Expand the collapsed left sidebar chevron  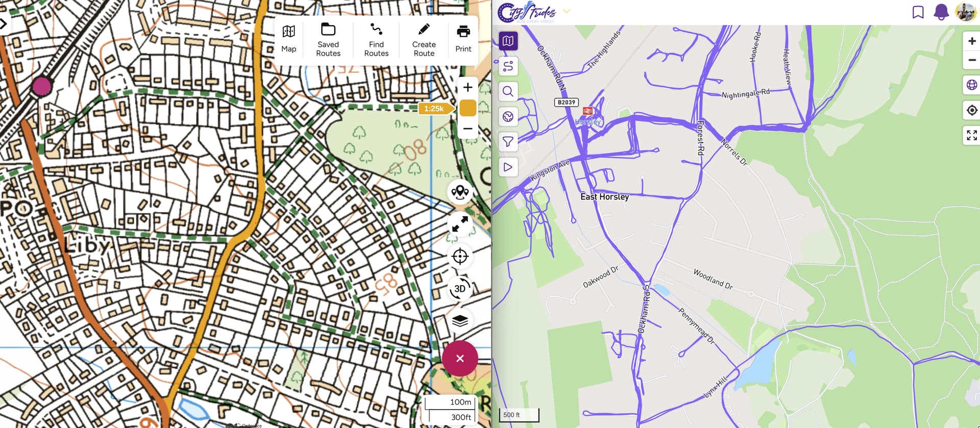click(4, 24)
